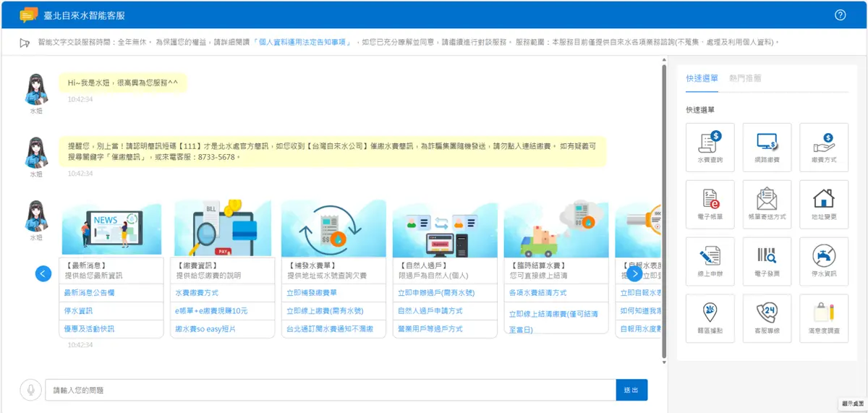Open 台北通訂閱水費通知不漏繳 link
This screenshot has height=413, width=868.
click(x=330, y=328)
